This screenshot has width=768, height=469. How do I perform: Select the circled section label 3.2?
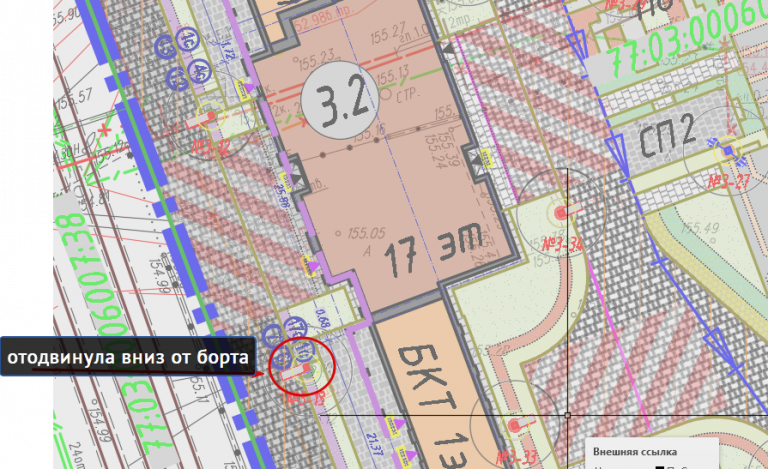pos(339,100)
